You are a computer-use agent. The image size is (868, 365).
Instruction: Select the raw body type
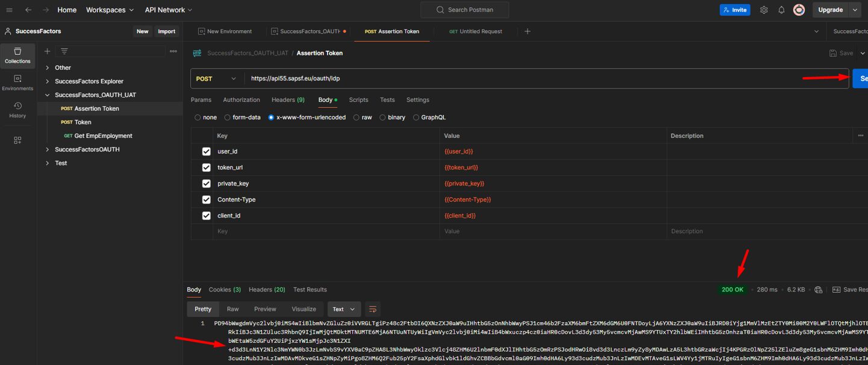click(x=357, y=117)
